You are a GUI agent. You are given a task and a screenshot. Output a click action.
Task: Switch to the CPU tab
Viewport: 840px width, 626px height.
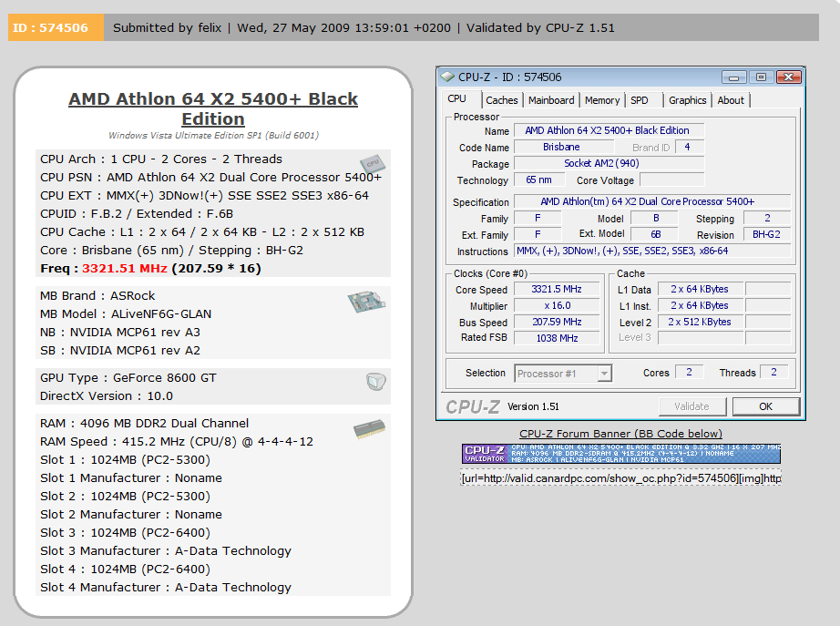(457, 98)
